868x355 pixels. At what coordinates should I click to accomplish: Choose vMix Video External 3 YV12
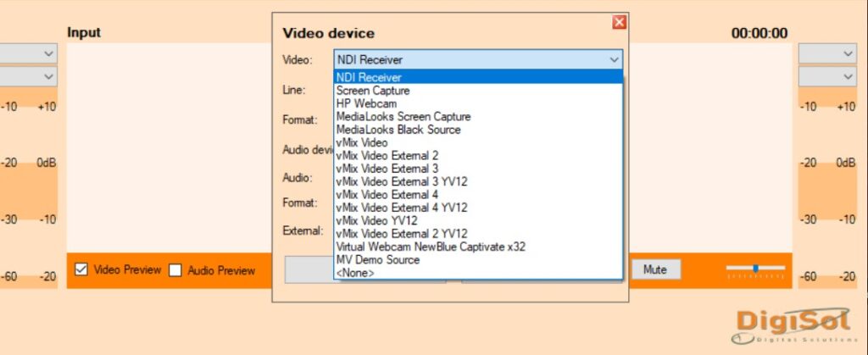click(402, 181)
